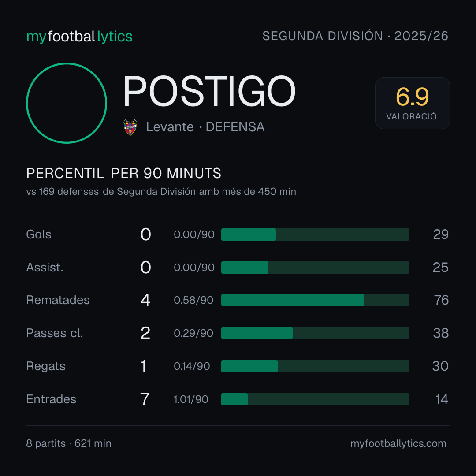
Task: Click the Rematades percentile value 76
Action: 441,300
